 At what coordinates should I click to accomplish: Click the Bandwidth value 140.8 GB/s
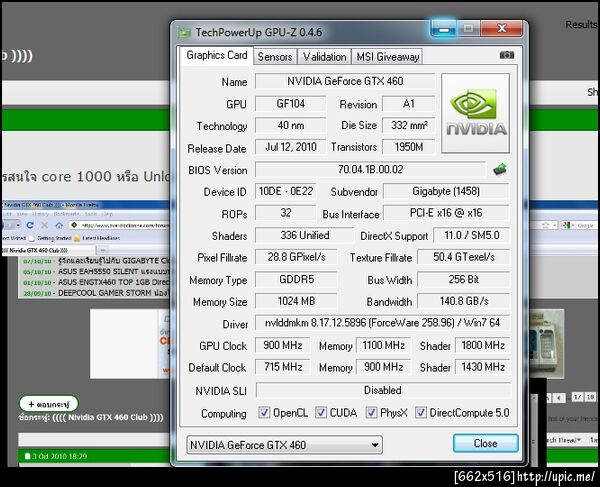point(463,301)
